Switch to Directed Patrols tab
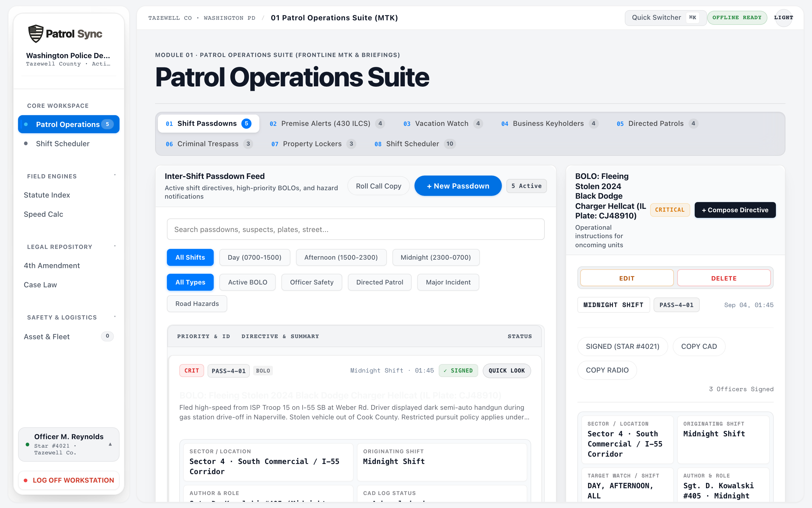The height and width of the screenshot is (508, 812). 657,124
